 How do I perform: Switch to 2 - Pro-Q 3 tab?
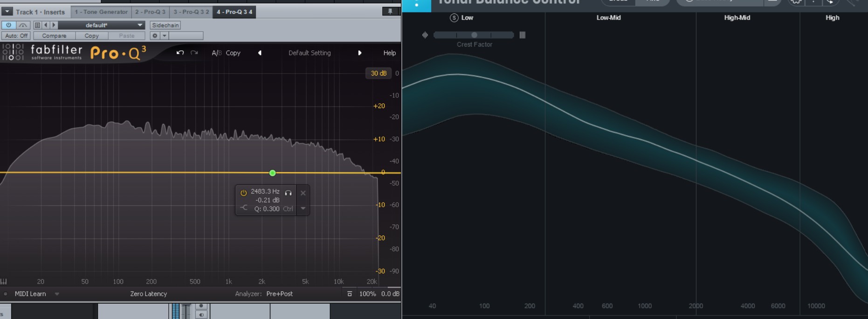coord(150,12)
